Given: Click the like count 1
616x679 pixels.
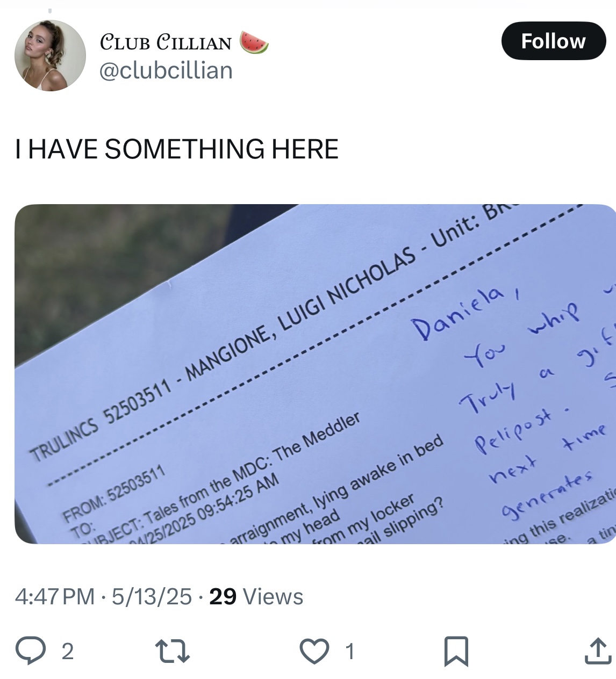Looking at the screenshot, I should 350,651.
